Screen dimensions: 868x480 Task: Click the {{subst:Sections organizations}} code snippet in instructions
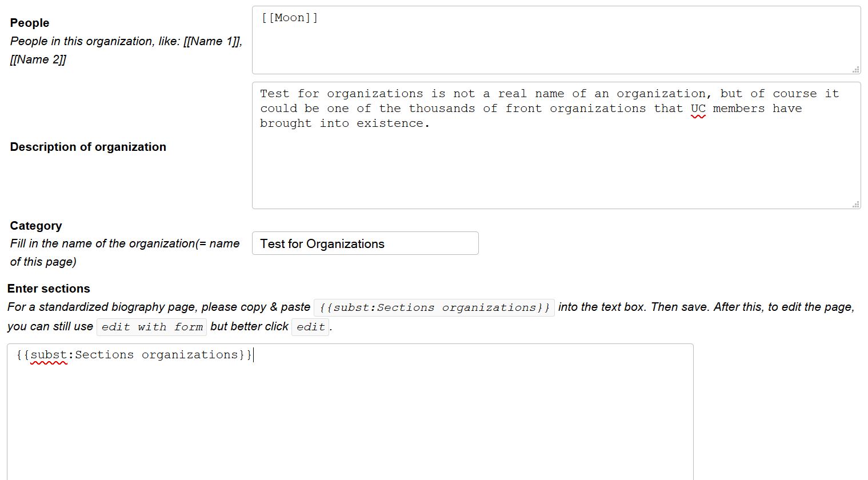tap(434, 307)
